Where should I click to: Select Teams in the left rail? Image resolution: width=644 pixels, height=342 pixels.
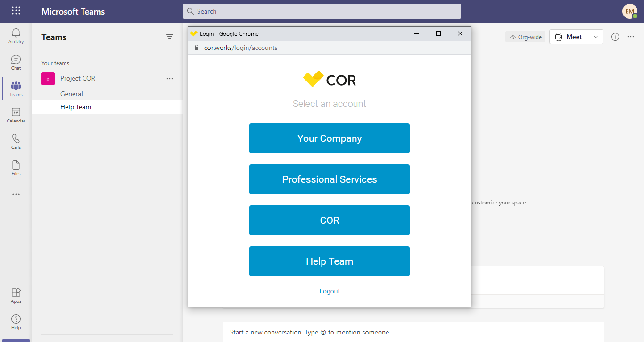pyautogui.click(x=16, y=89)
